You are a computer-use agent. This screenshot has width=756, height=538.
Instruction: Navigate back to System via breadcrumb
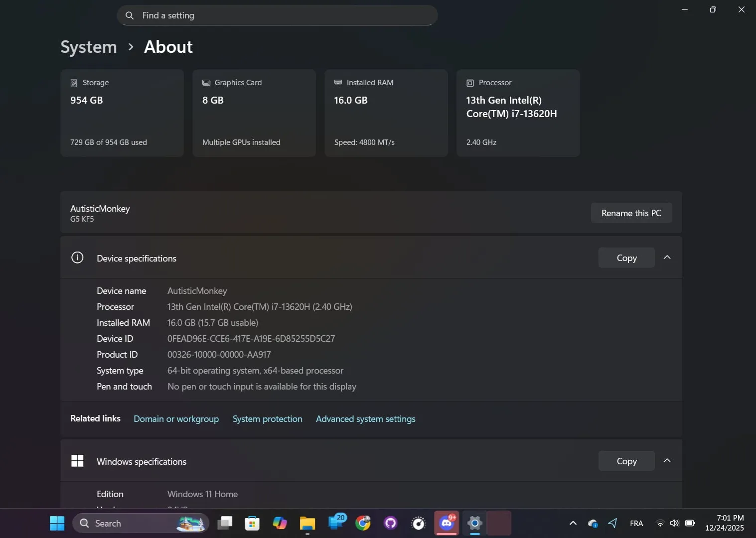(88, 46)
